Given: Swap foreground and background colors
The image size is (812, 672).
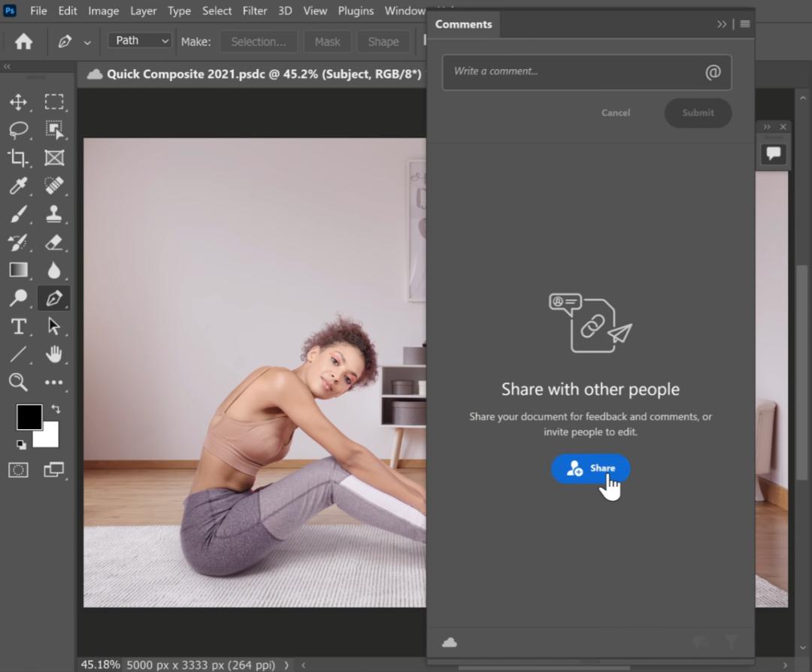Looking at the screenshot, I should [56, 410].
